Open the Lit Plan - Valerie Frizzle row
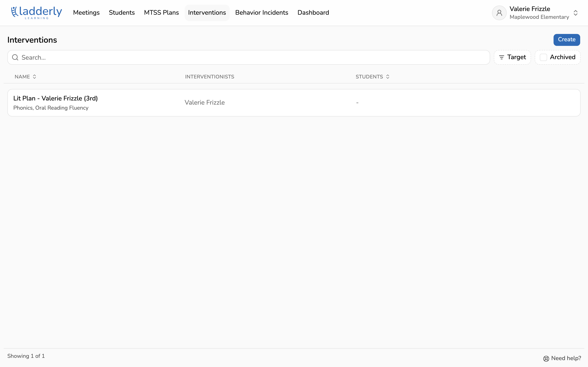The image size is (588, 367). pos(294,103)
